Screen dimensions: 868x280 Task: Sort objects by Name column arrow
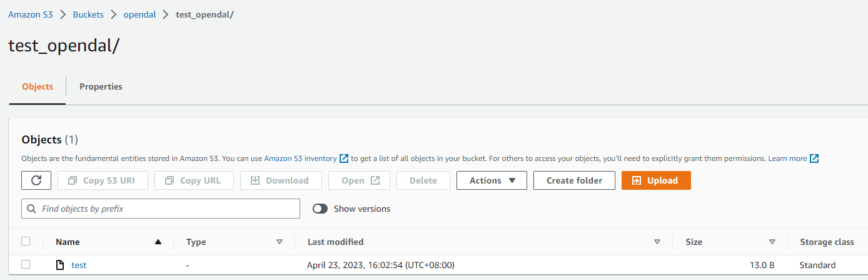tap(158, 242)
